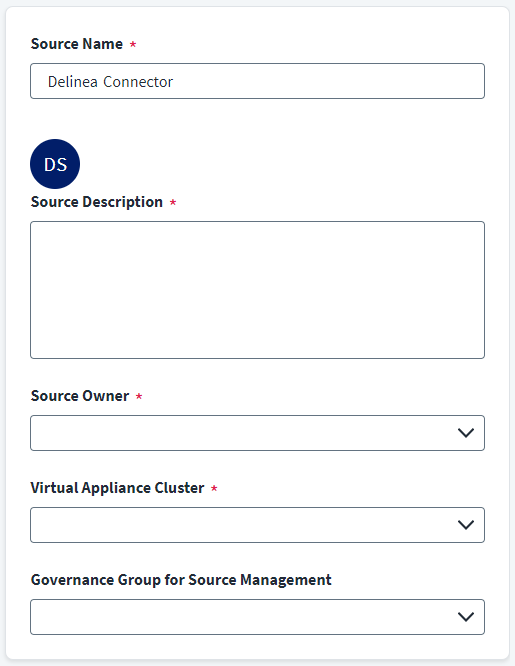Click the bottom edge of the Source Description box
Viewport: 515px width, 666px height.
point(258,358)
